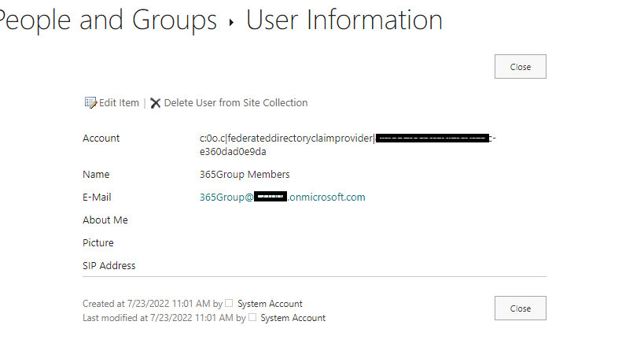The image size is (644, 362).
Task: Click the 365Group Members name value
Action: click(245, 175)
